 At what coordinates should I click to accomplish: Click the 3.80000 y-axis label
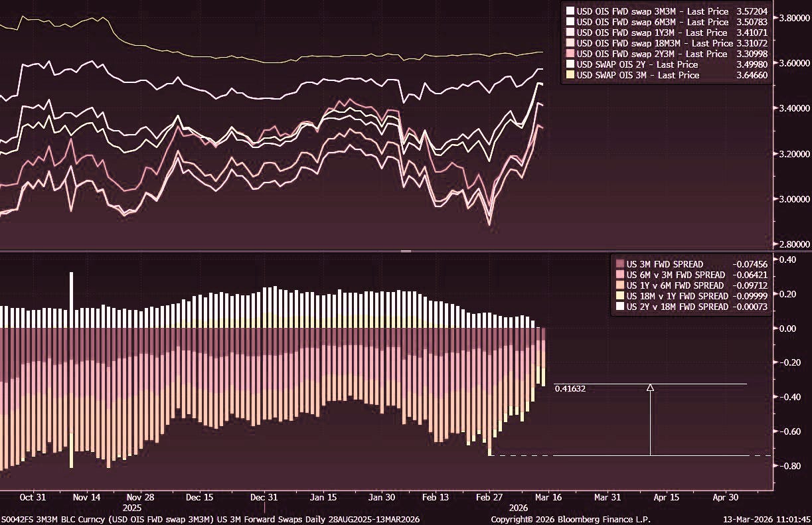click(793, 17)
